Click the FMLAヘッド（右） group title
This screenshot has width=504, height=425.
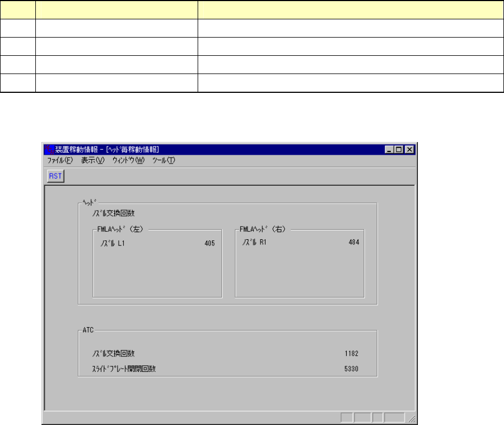point(263,229)
